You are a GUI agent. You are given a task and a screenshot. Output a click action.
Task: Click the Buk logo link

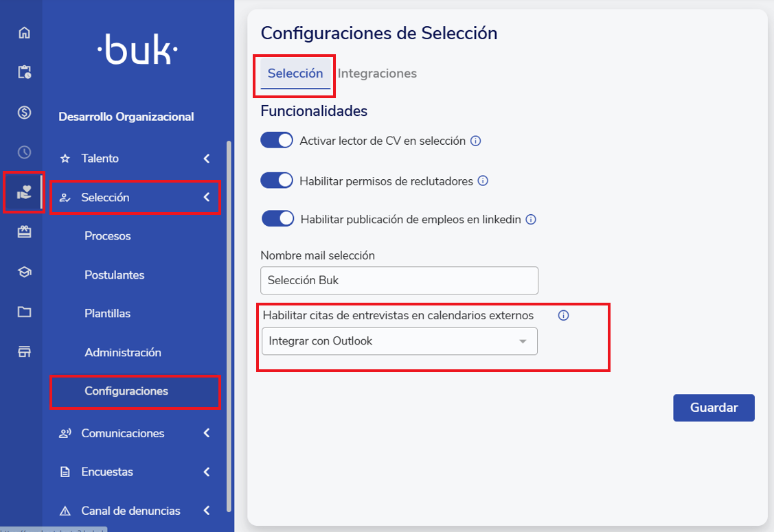(137, 50)
